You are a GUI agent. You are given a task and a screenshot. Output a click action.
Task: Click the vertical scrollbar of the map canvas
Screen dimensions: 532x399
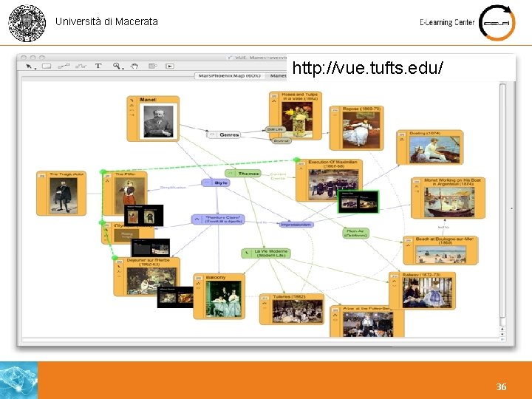point(502,204)
